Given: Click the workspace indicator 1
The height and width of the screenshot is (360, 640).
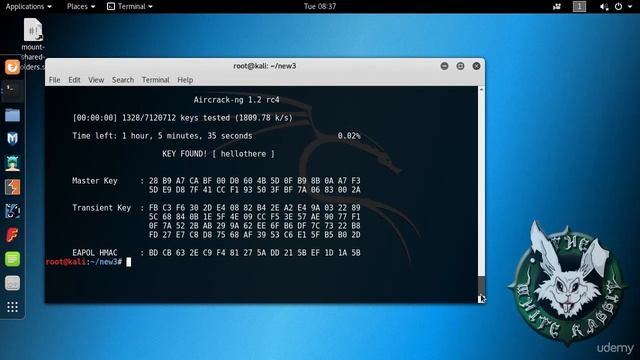Looking at the screenshot, I should (x=579, y=7).
